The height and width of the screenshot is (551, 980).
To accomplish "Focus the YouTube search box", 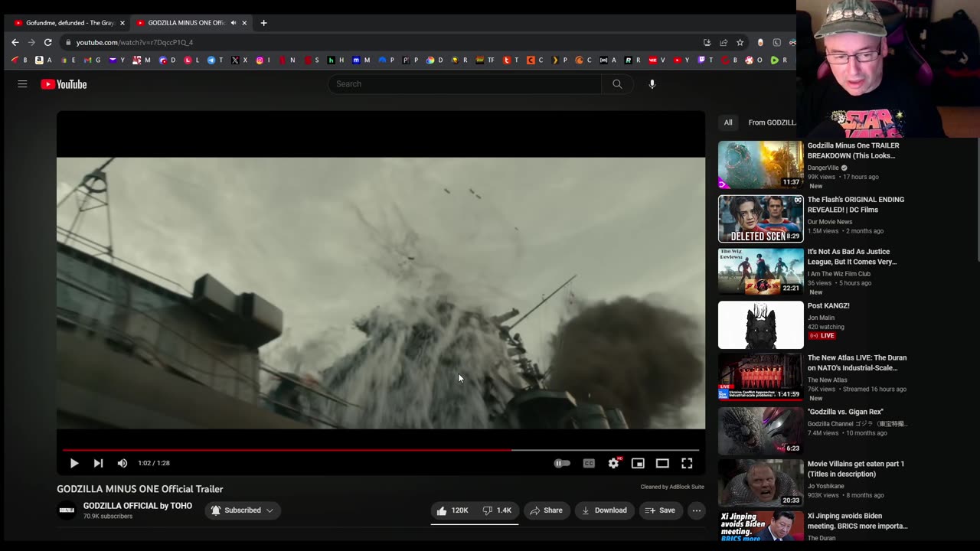I will pos(465,84).
